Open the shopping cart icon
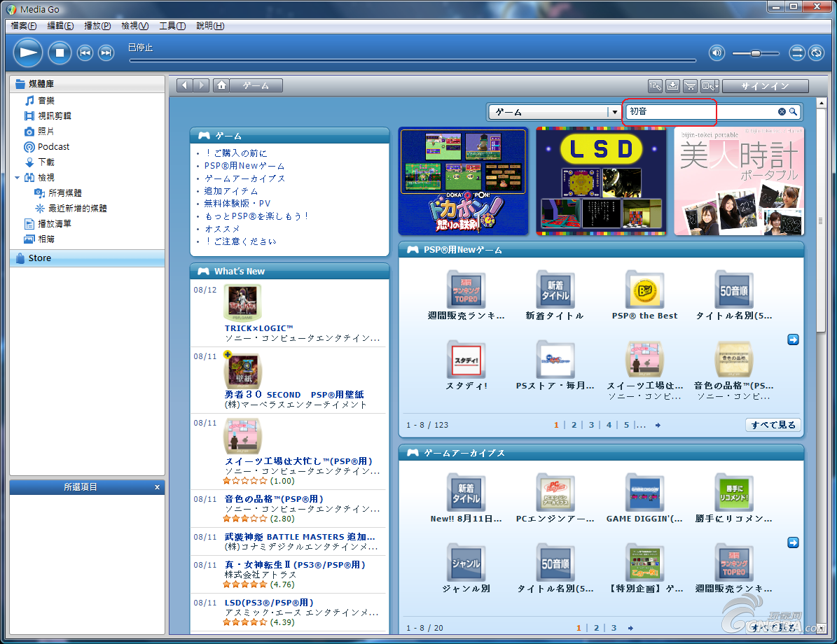 tap(690, 86)
